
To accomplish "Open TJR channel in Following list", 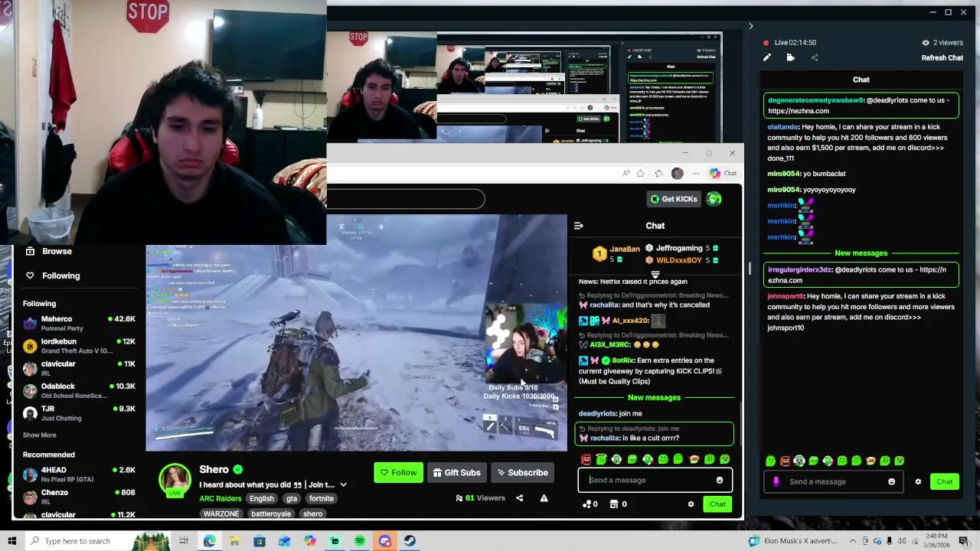I will (x=79, y=413).
